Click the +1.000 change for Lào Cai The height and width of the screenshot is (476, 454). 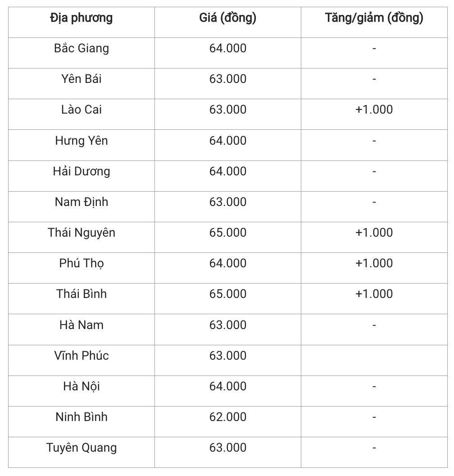pos(374,110)
